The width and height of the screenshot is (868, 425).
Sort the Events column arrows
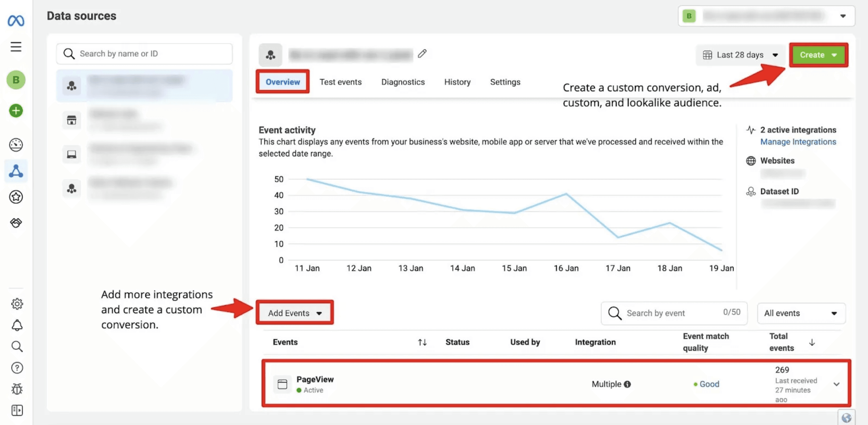pyautogui.click(x=422, y=342)
